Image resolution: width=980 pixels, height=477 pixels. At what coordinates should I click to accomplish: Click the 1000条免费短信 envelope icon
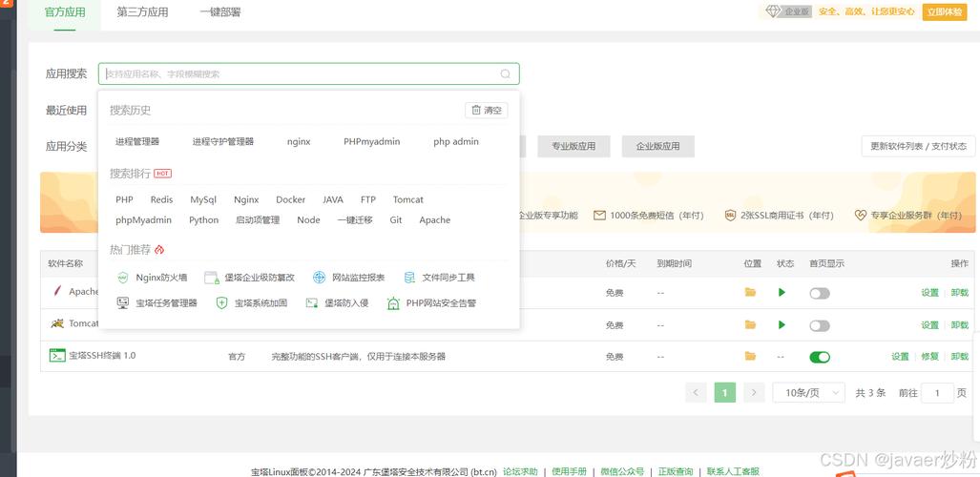[599, 215]
